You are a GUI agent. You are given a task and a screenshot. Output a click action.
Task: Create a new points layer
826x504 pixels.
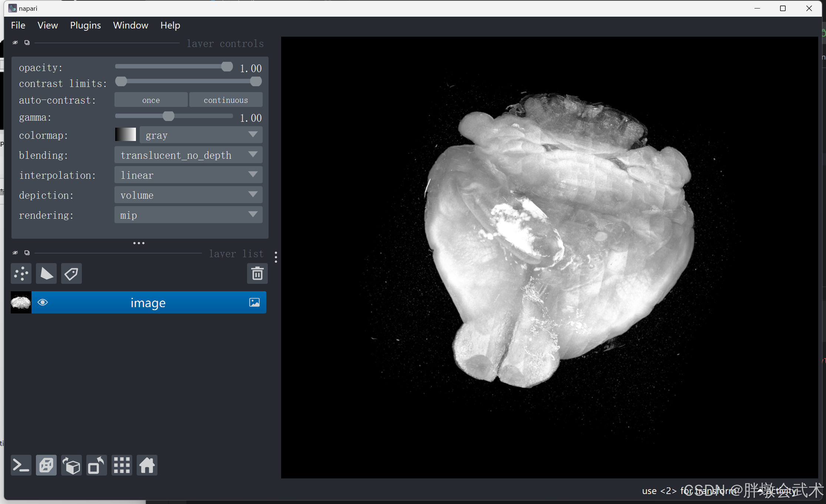pos(21,274)
